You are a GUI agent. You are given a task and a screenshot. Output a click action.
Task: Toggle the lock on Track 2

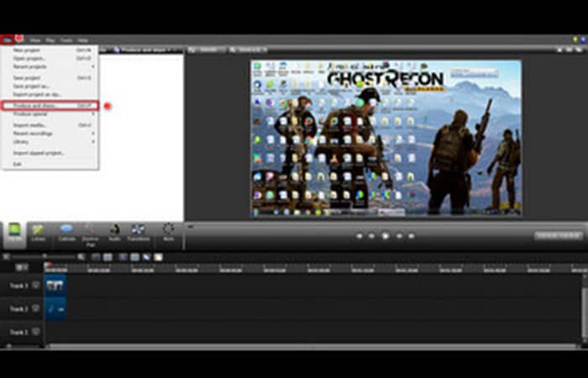36,309
